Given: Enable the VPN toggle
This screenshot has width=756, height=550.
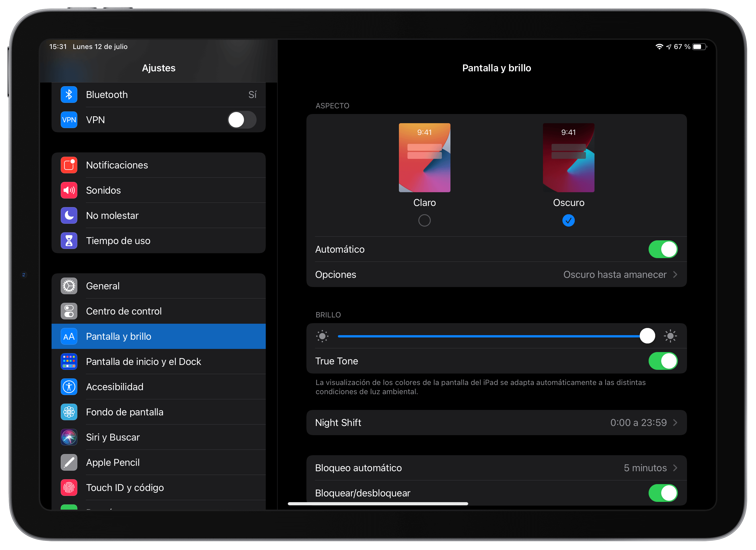Looking at the screenshot, I should (242, 120).
